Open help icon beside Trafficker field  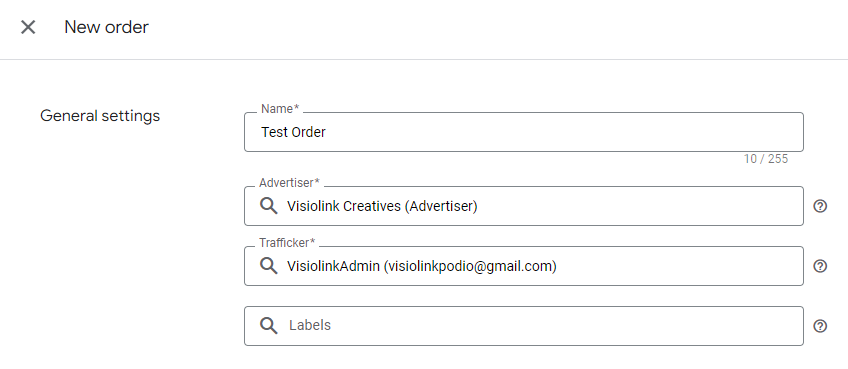(x=820, y=266)
